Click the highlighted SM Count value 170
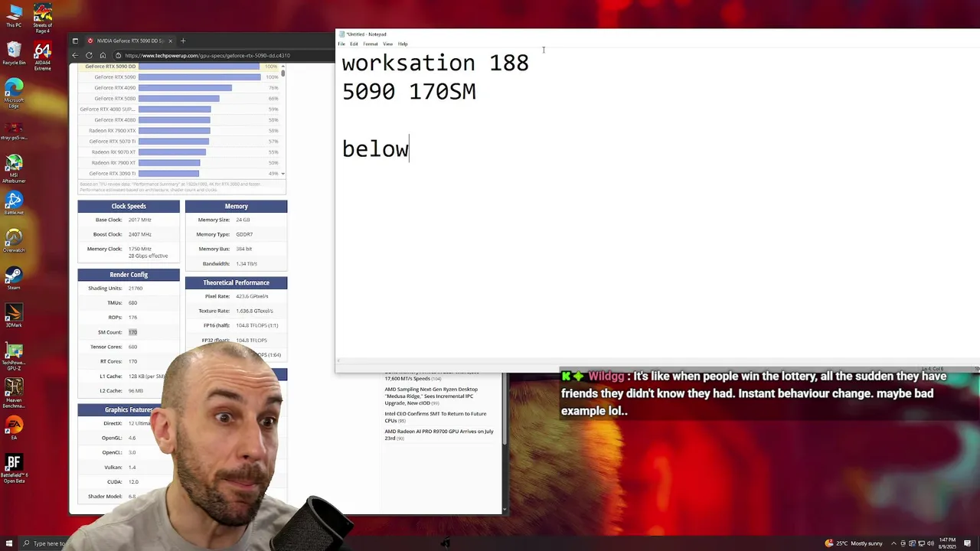This screenshot has height=551, width=980. point(132,332)
